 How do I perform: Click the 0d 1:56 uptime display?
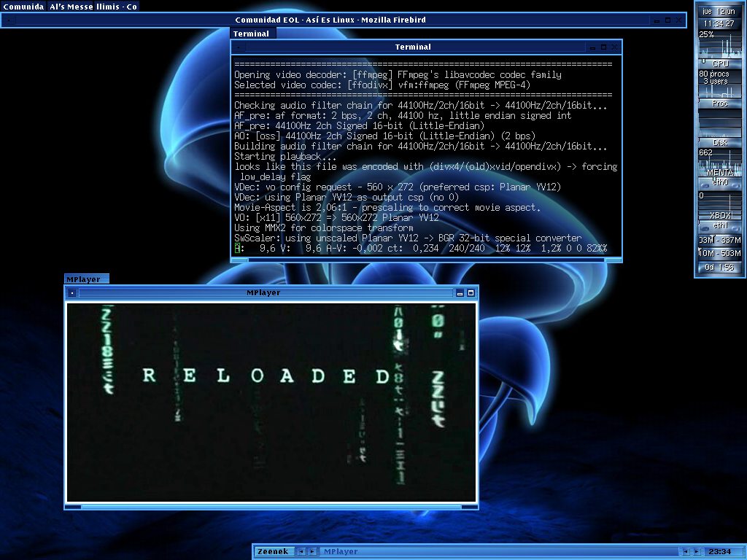click(x=720, y=267)
